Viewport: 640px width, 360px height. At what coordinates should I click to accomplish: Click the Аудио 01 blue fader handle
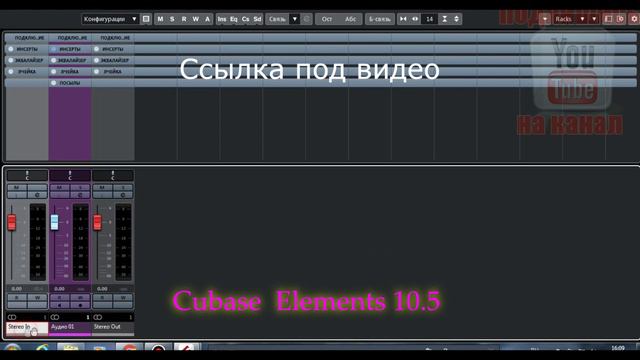click(x=55, y=222)
